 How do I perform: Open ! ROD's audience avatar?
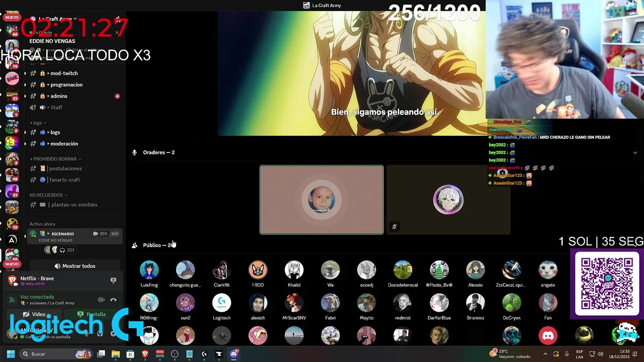(258, 270)
